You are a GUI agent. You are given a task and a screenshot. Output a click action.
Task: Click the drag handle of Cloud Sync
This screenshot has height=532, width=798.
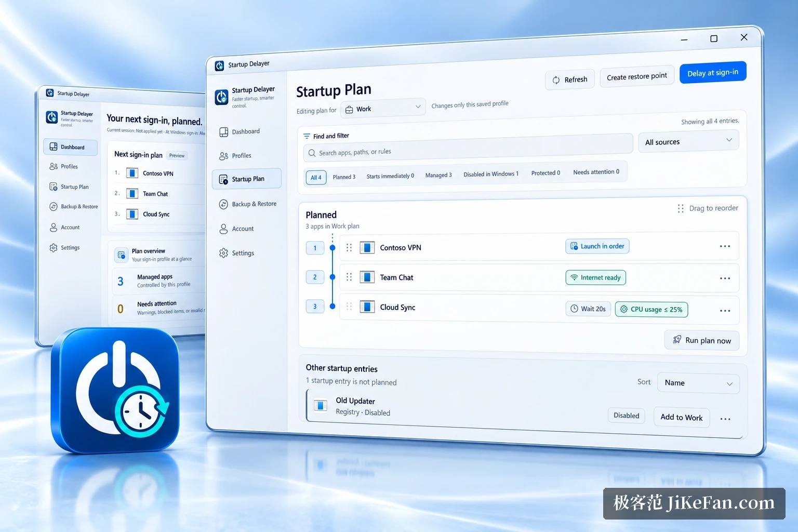click(349, 307)
